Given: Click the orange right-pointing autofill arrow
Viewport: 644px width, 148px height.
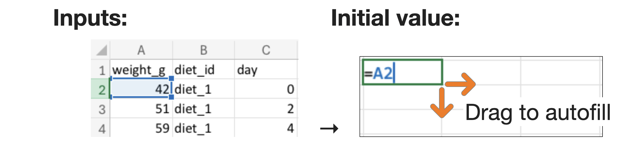Looking at the screenshot, I should [x=460, y=84].
